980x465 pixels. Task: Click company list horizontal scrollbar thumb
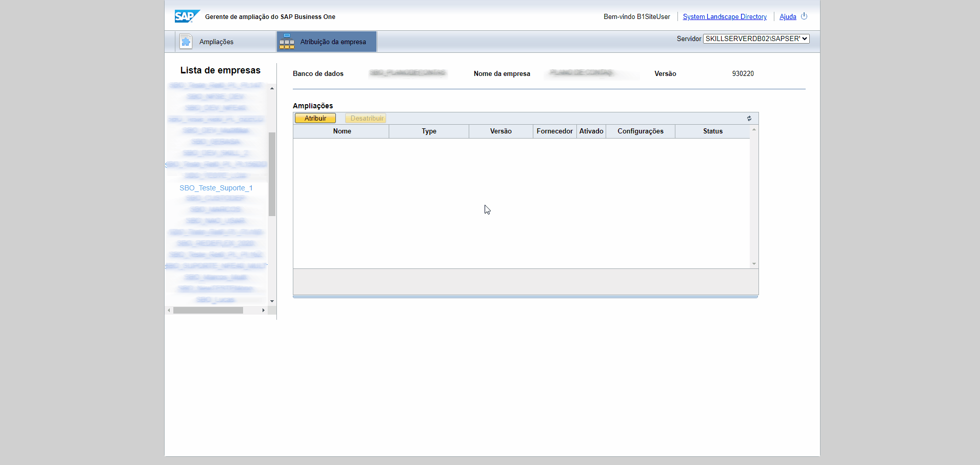pyautogui.click(x=208, y=310)
